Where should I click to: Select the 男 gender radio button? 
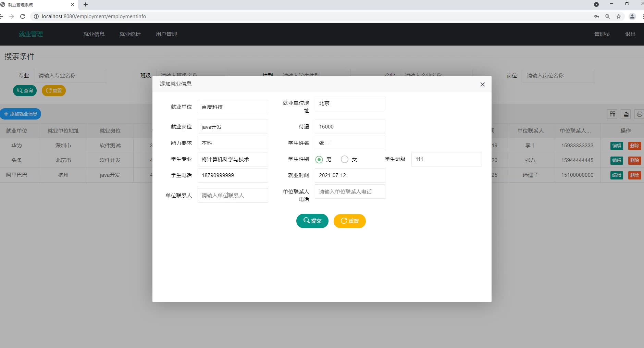point(319,160)
